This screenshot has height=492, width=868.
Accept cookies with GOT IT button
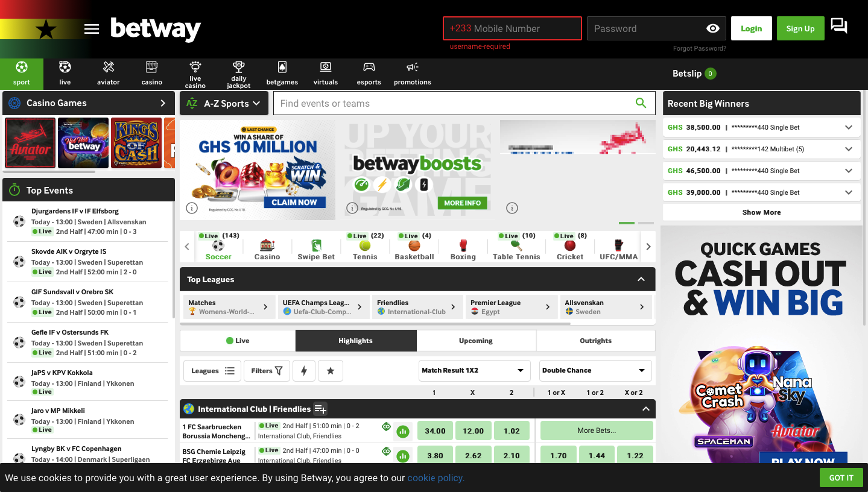[x=841, y=478]
